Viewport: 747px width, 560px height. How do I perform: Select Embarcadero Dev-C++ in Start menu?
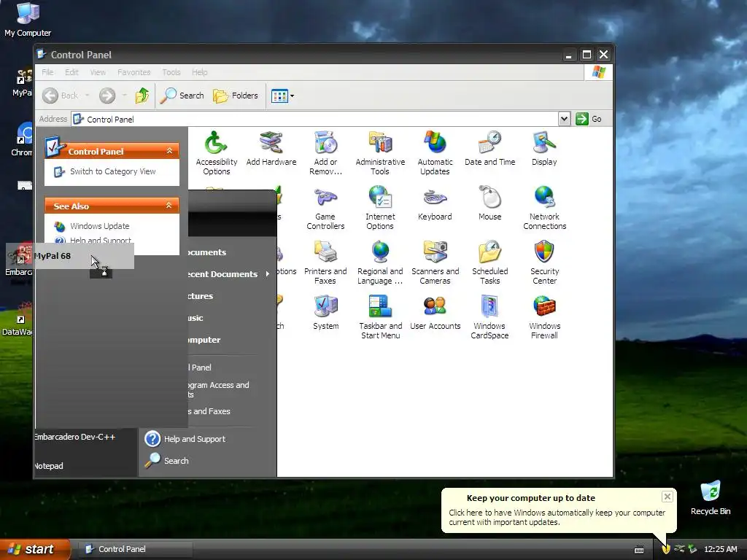(x=74, y=437)
